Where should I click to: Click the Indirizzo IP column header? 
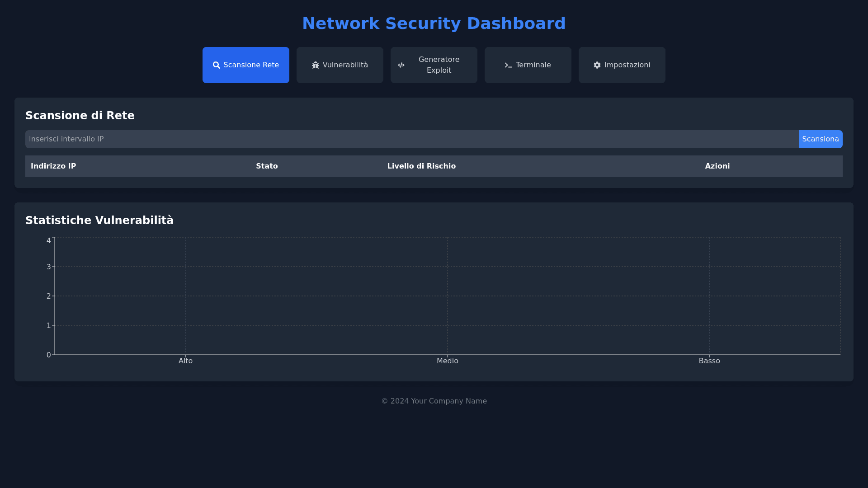tap(53, 166)
